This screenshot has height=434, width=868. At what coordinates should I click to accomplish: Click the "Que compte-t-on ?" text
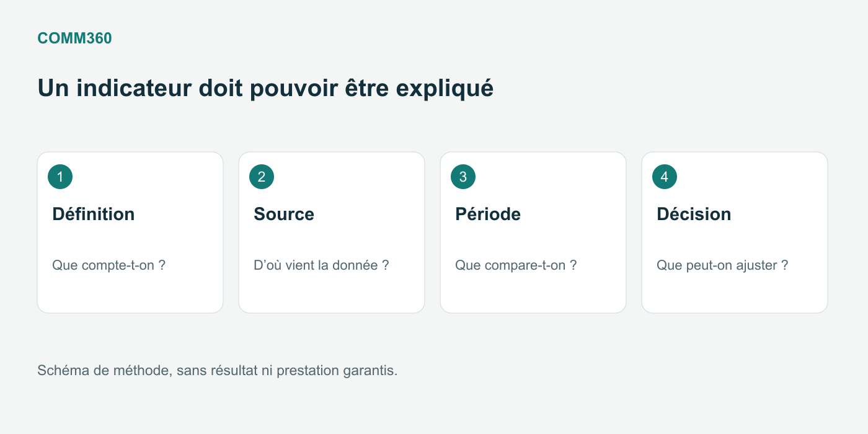108,265
